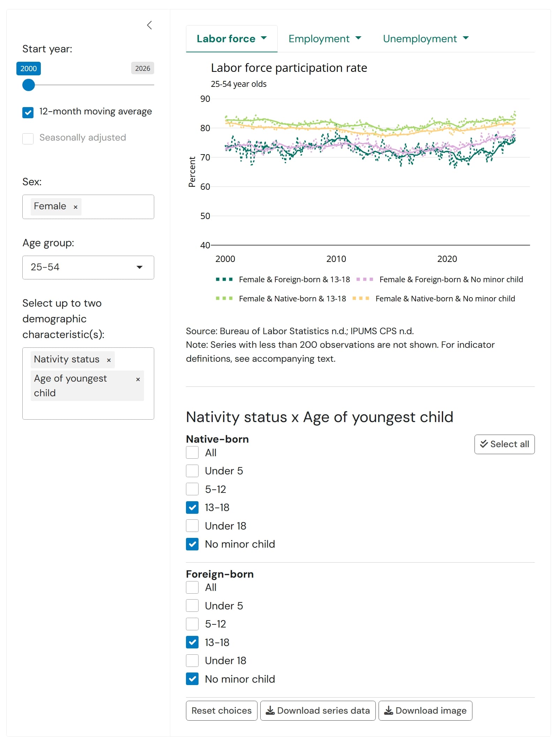Viewport: 560px width, 744px height.
Task: Remove the Female tag from Sex field
Action: click(75, 207)
